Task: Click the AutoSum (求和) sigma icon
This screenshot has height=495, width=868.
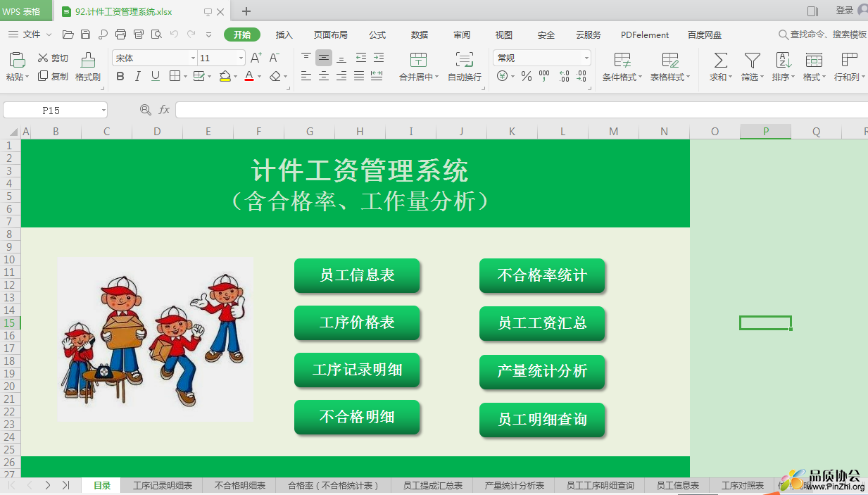Action: pyautogui.click(x=721, y=60)
